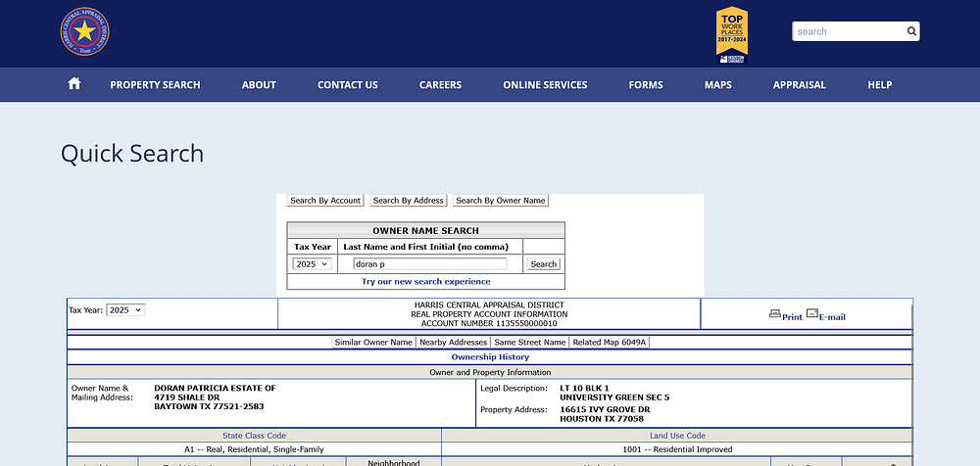Image resolution: width=980 pixels, height=466 pixels.
Task: Click the owner name input containing 'doran p'
Action: tap(430, 264)
